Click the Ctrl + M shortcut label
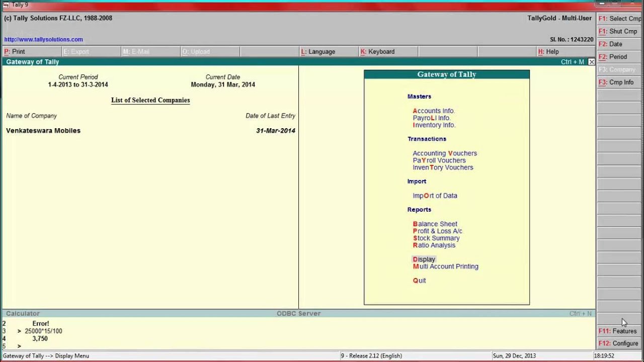 (573, 62)
